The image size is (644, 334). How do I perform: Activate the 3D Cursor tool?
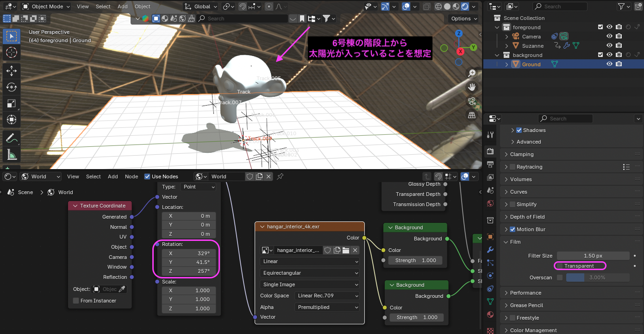click(12, 52)
